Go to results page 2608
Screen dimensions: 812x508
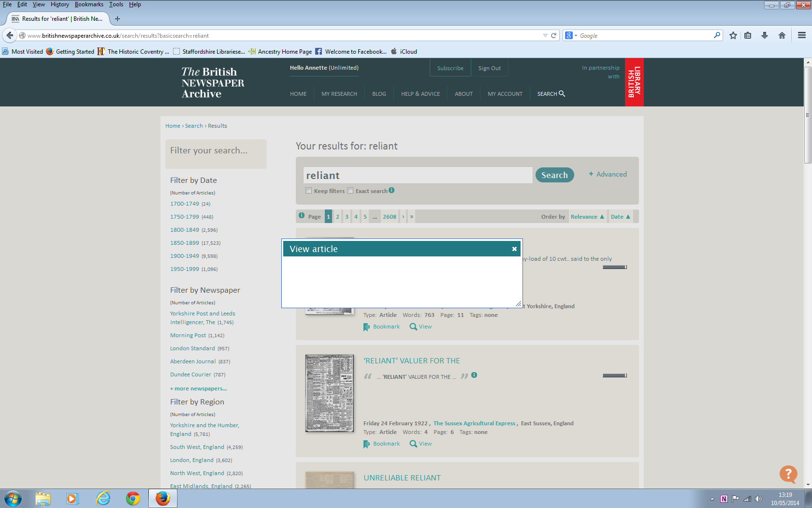click(390, 217)
